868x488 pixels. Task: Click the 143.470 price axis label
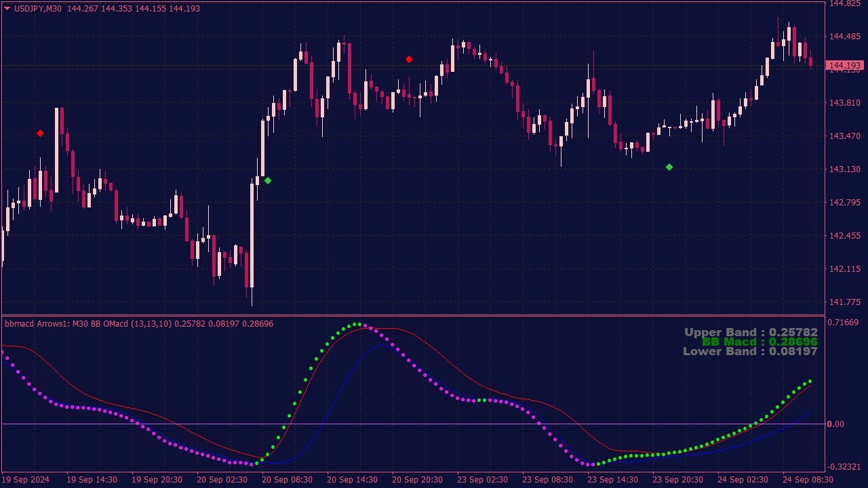tap(844, 136)
